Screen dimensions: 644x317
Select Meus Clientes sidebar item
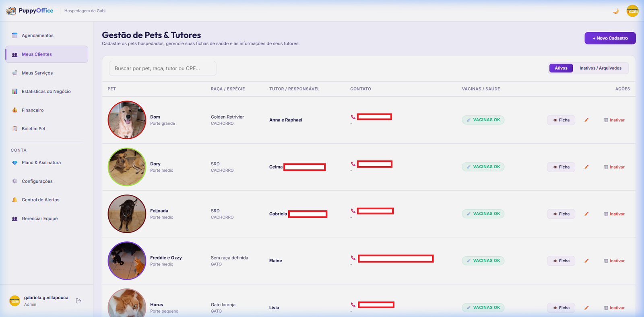click(x=47, y=54)
